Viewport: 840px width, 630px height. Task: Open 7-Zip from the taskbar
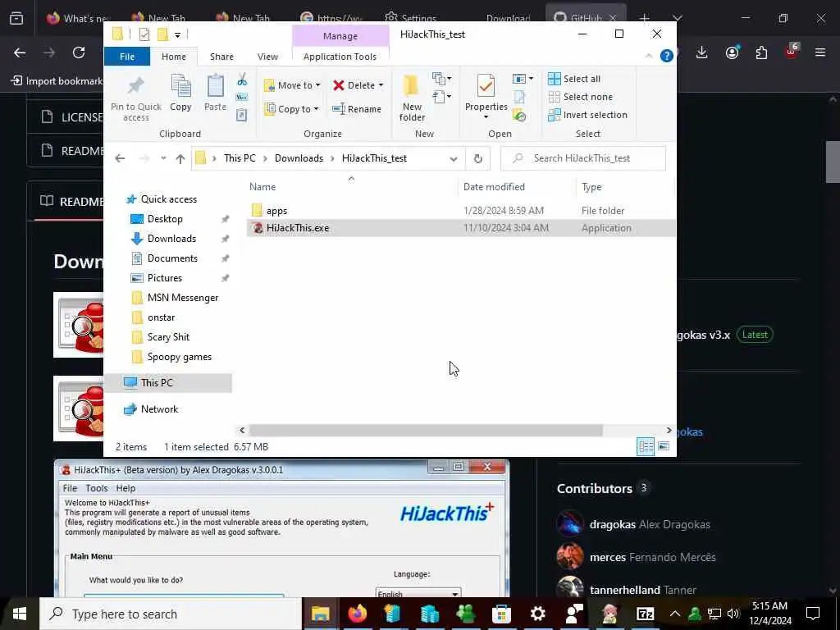[x=645, y=614]
